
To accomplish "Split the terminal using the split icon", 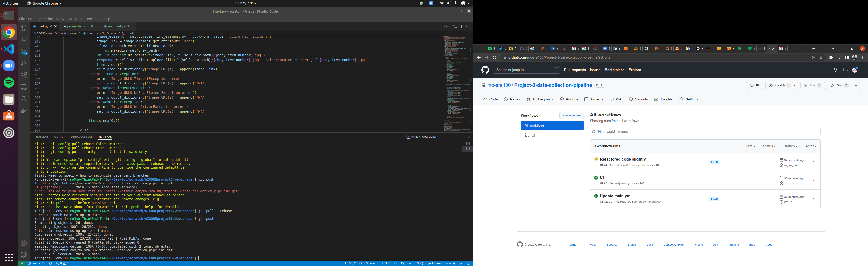I will [x=451, y=137].
